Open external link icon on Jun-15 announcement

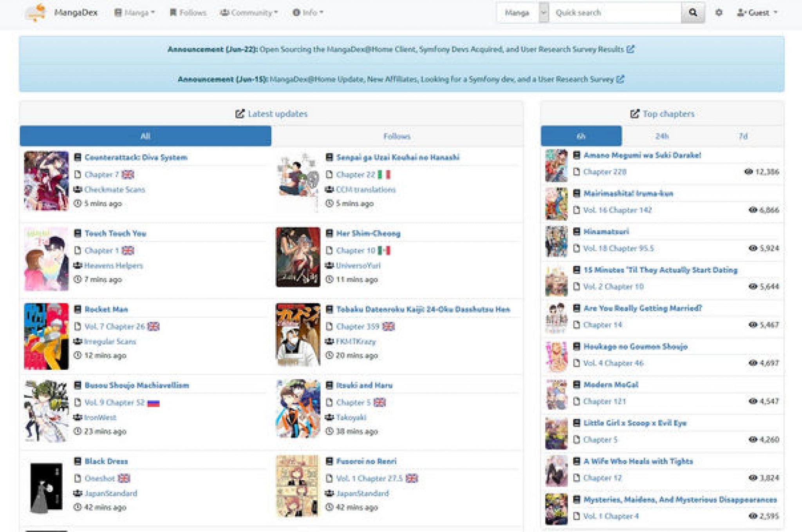[x=620, y=79]
